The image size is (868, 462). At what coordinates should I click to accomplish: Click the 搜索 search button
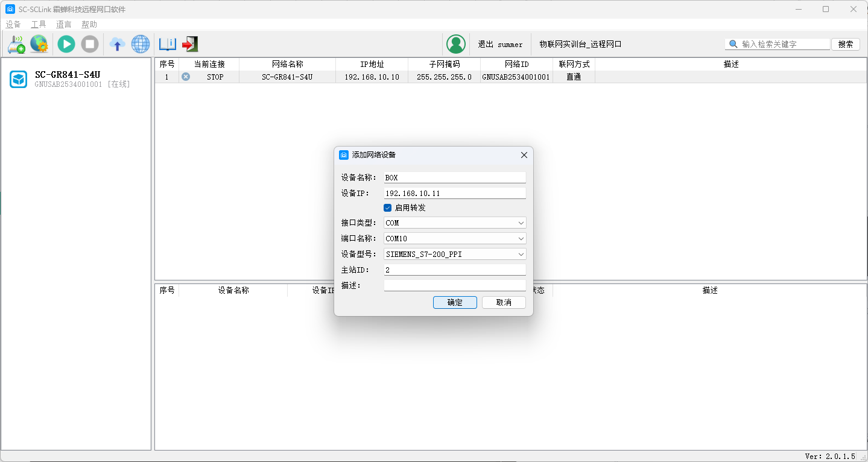(x=845, y=44)
